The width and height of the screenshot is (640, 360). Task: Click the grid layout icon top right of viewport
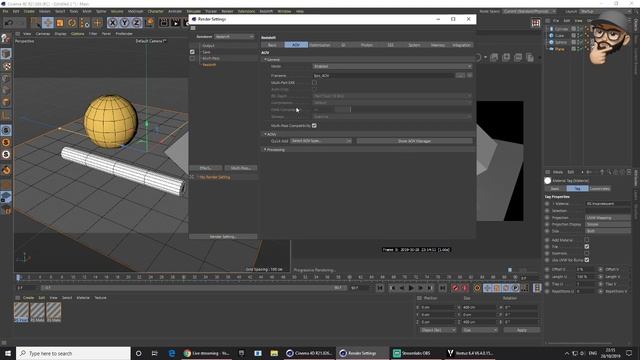pyautogui.click(x=536, y=23)
